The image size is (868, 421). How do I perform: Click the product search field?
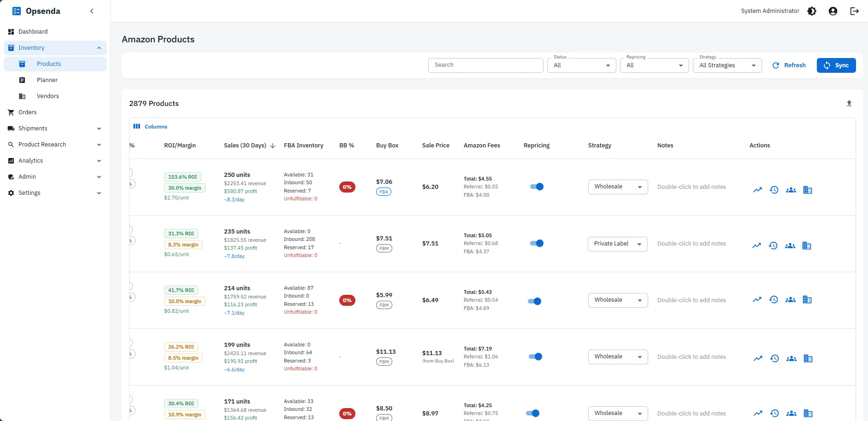(485, 65)
